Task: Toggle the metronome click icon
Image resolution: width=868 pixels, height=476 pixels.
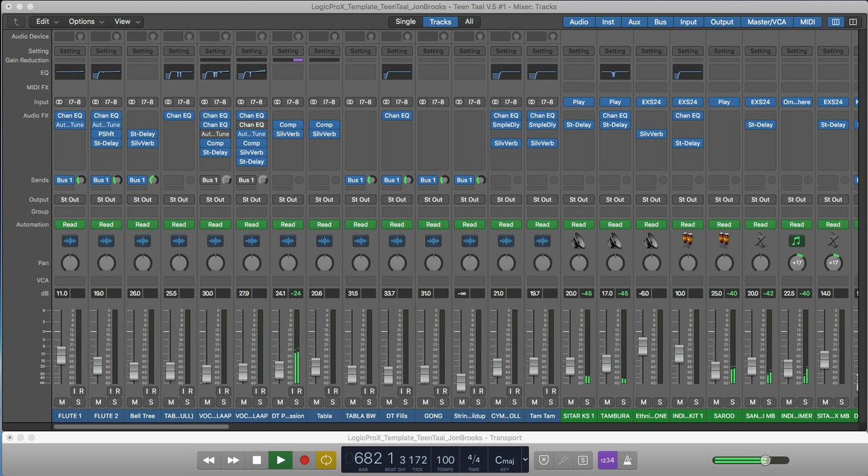Action: pos(627,460)
